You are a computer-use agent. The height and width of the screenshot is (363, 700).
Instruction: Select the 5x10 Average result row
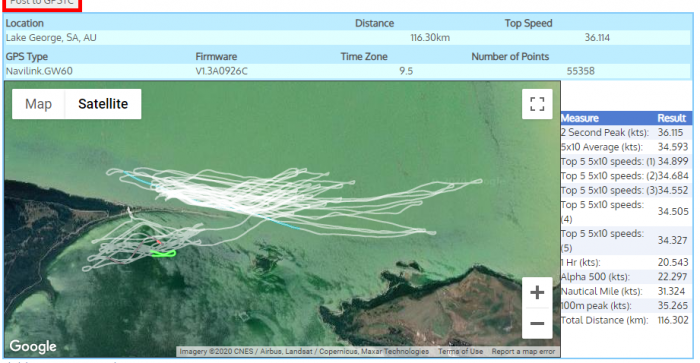(626, 147)
